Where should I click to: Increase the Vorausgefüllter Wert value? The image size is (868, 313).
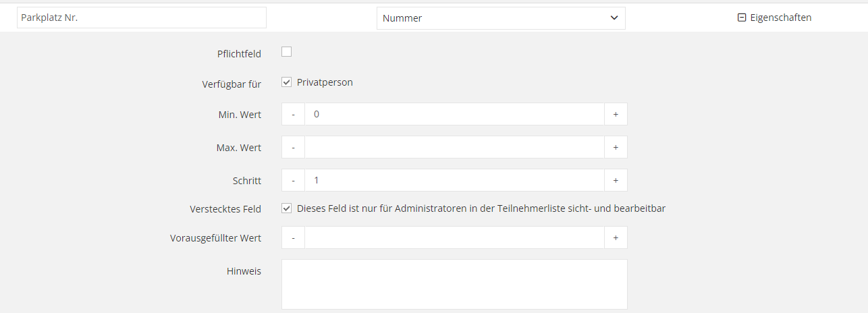pyautogui.click(x=616, y=237)
